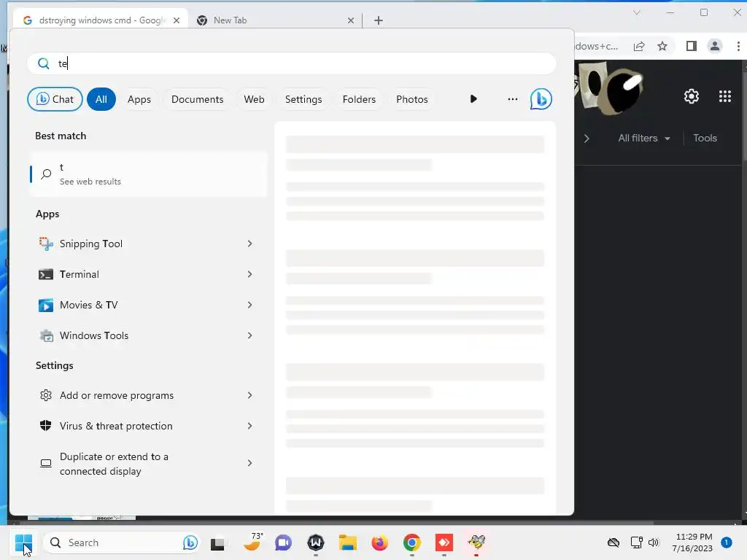Open Google settings gear in Chrome
This screenshot has width=747, height=560.
(692, 97)
